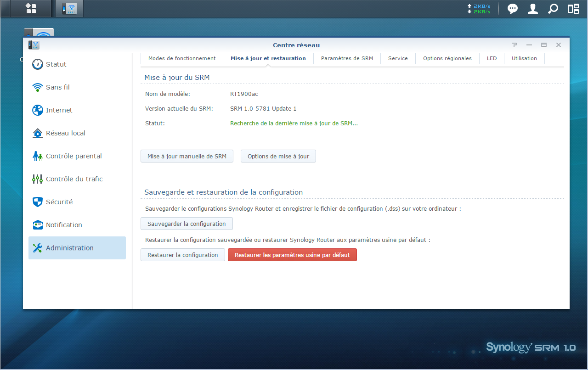This screenshot has width=588, height=370.
Task: Click the Administration wrench icon
Action: coord(38,248)
